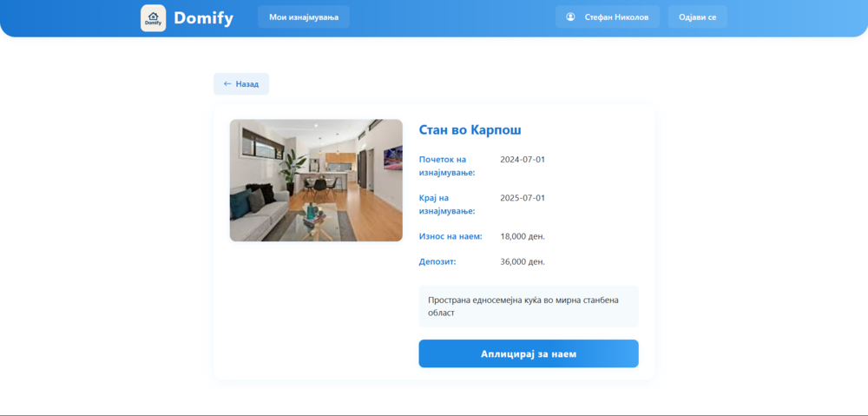Apply using Аплицирај за наем button
The image size is (868, 416).
click(528, 353)
